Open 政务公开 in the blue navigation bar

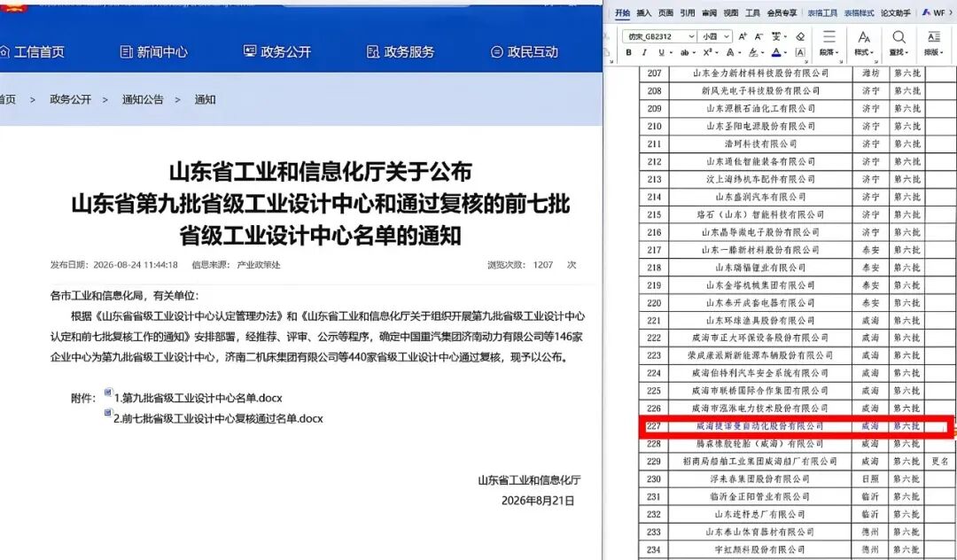point(277,52)
